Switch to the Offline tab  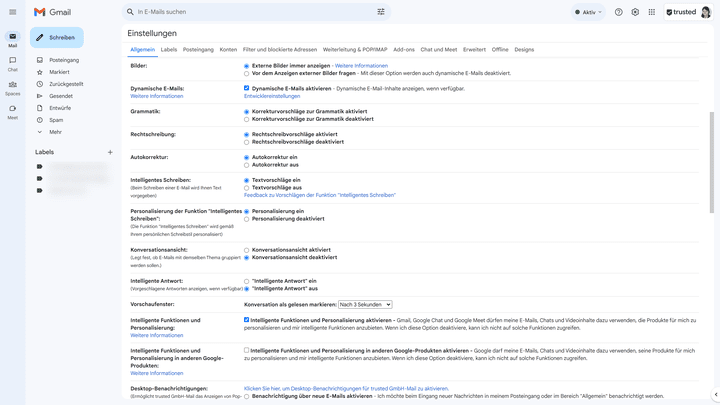coord(500,50)
